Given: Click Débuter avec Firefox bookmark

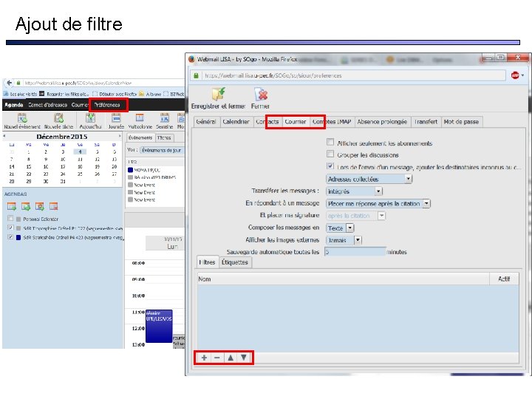Looking at the screenshot, I should 115,94.
